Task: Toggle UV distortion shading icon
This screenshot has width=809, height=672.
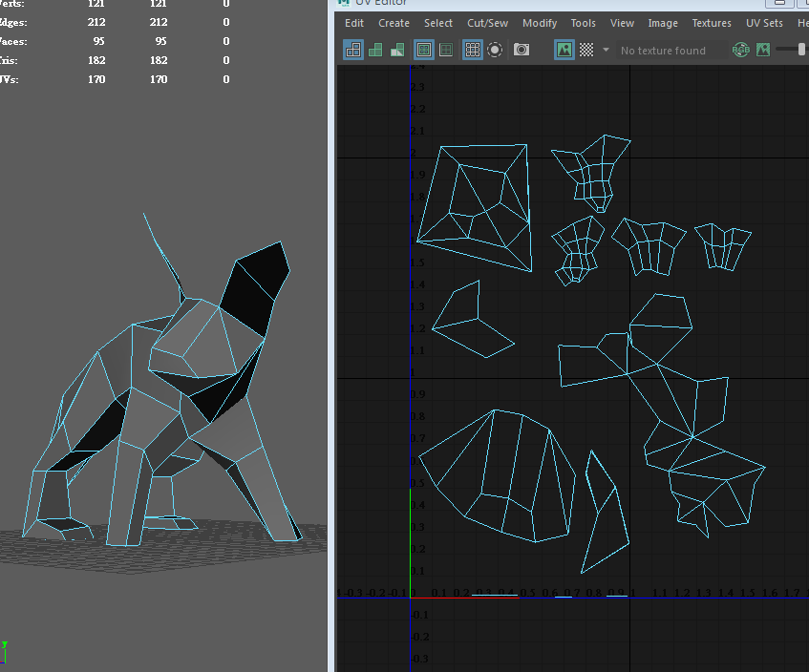Action: pyautogui.click(x=397, y=50)
